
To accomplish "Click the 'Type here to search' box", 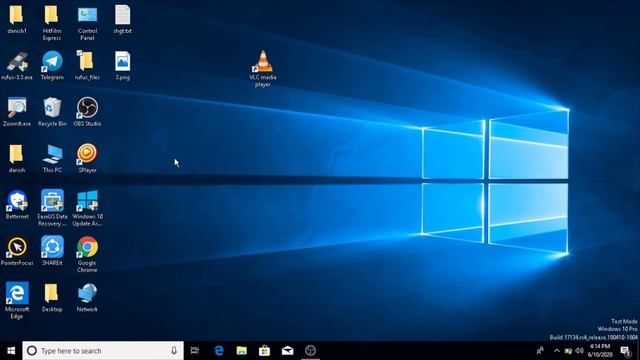I will (103, 351).
